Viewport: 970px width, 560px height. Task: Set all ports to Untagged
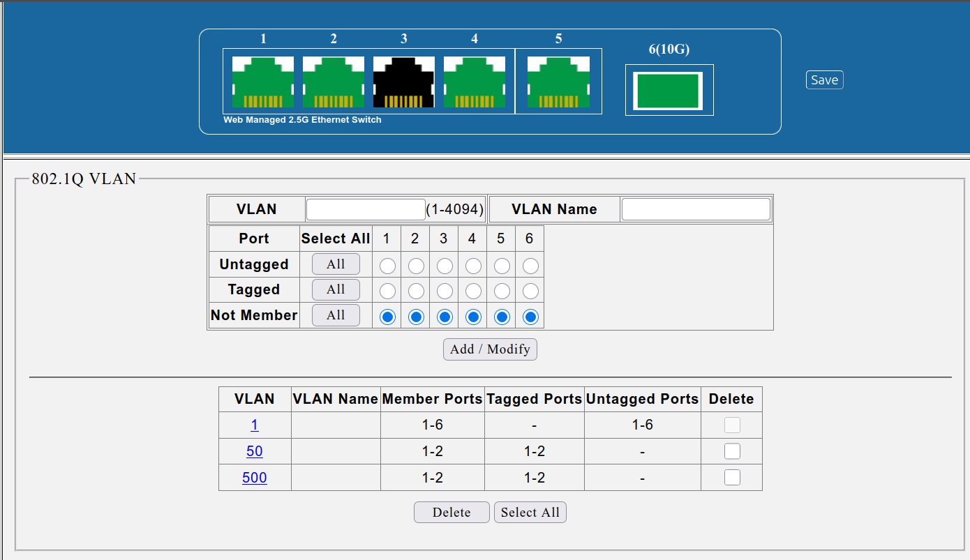(x=336, y=264)
